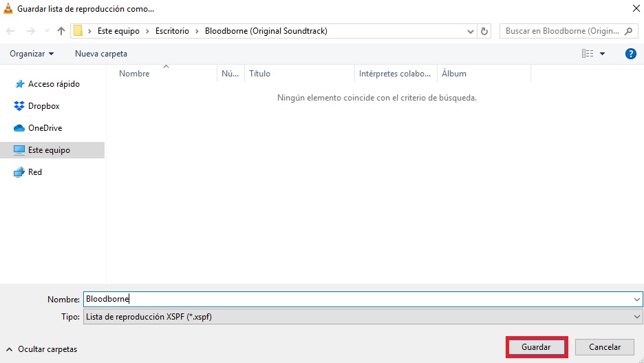Expand the address bar history dropdown
Image resolution: width=644 pixels, height=363 pixels.
pos(470,31)
